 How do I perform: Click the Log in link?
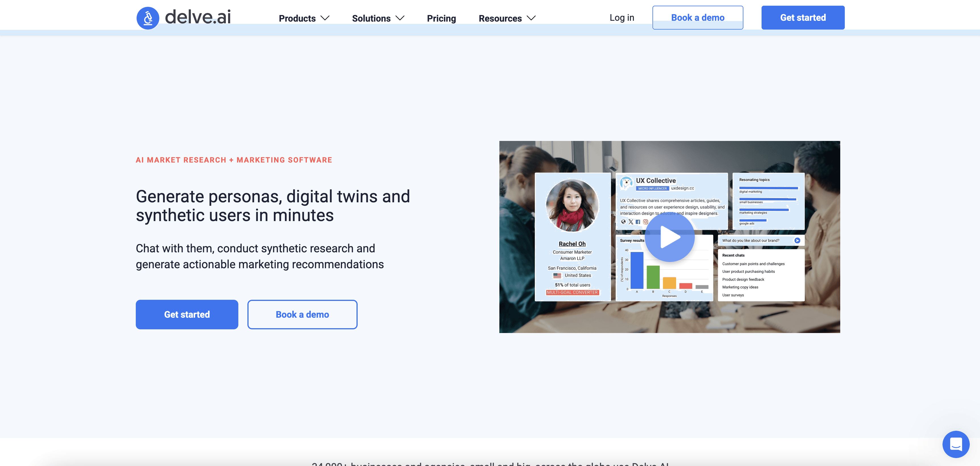(x=622, y=18)
